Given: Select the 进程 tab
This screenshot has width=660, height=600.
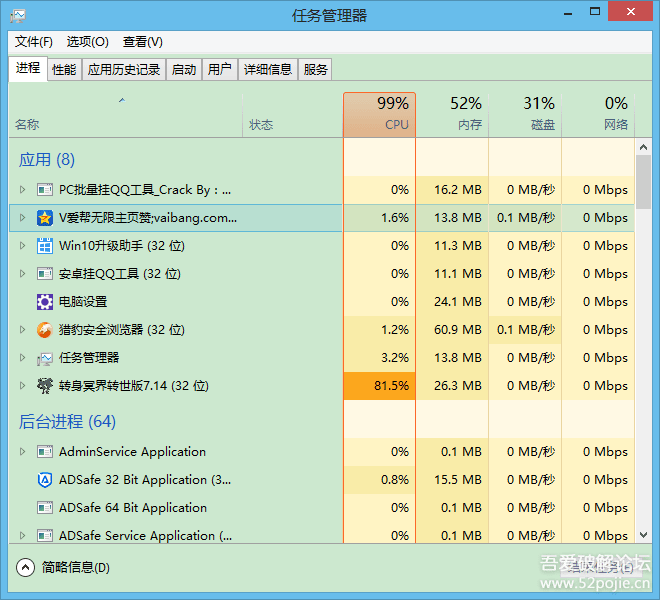Looking at the screenshot, I should pyautogui.click(x=28, y=68).
